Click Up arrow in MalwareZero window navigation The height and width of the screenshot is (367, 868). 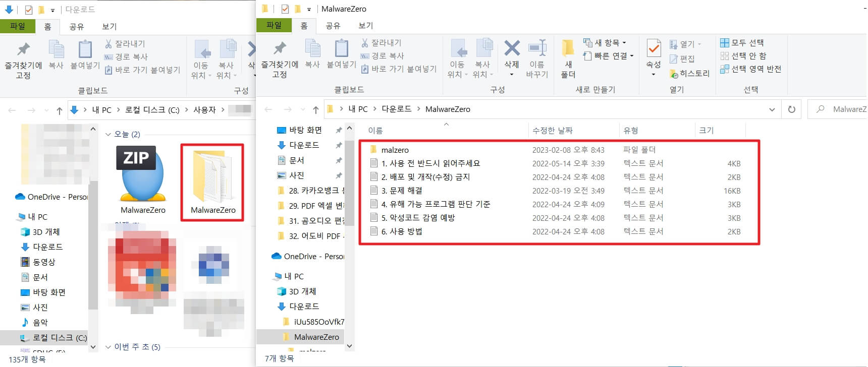(315, 109)
